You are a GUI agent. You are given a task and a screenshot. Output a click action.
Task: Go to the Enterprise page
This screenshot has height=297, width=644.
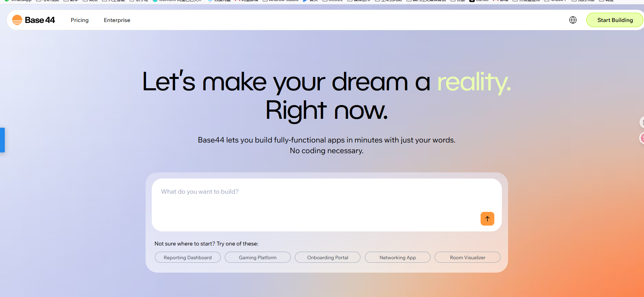[x=117, y=20]
